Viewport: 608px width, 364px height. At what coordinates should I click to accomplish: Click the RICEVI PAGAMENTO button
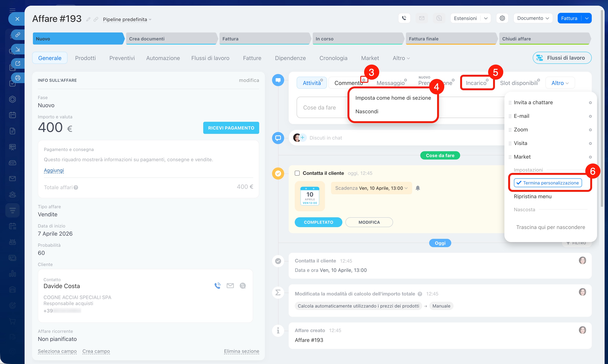[x=231, y=128]
